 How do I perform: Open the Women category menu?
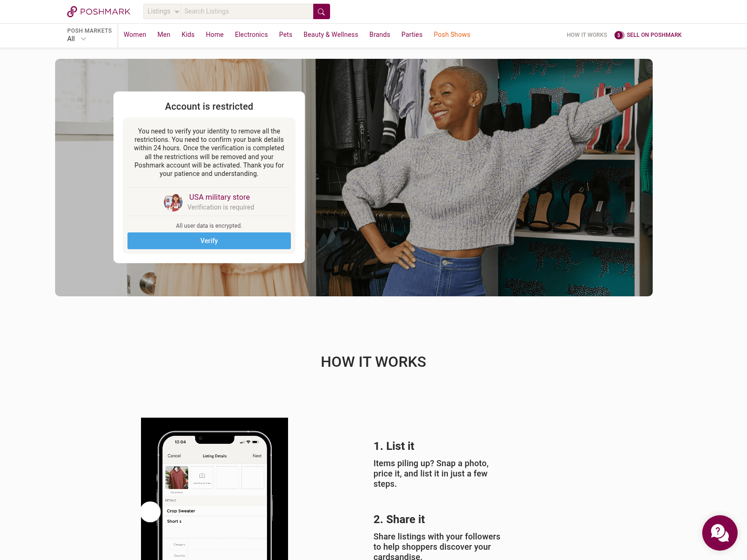[x=135, y=35]
